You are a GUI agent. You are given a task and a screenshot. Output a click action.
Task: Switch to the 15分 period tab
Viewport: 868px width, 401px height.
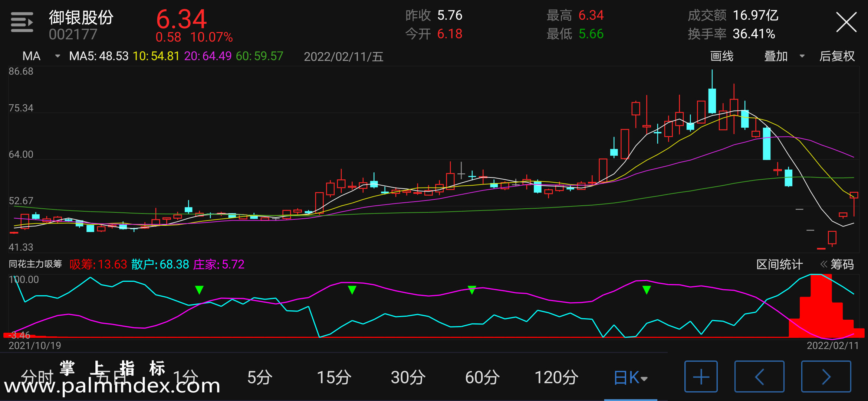(334, 377)
